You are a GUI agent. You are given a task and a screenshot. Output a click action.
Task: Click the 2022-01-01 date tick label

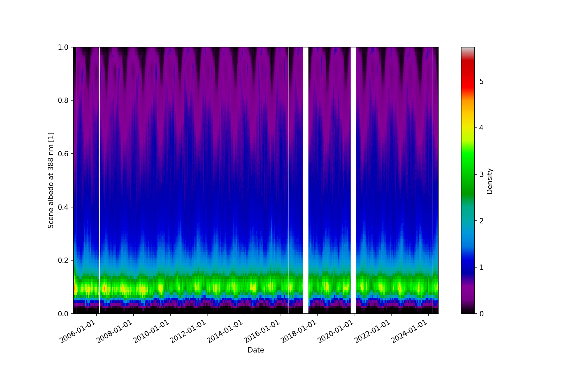coord(373,332)
